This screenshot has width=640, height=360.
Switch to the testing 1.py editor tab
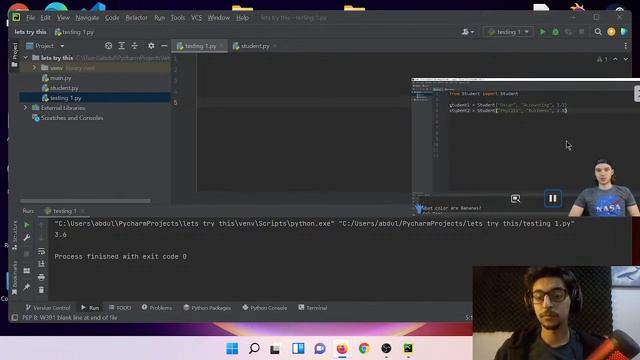(x=200, y=46)
